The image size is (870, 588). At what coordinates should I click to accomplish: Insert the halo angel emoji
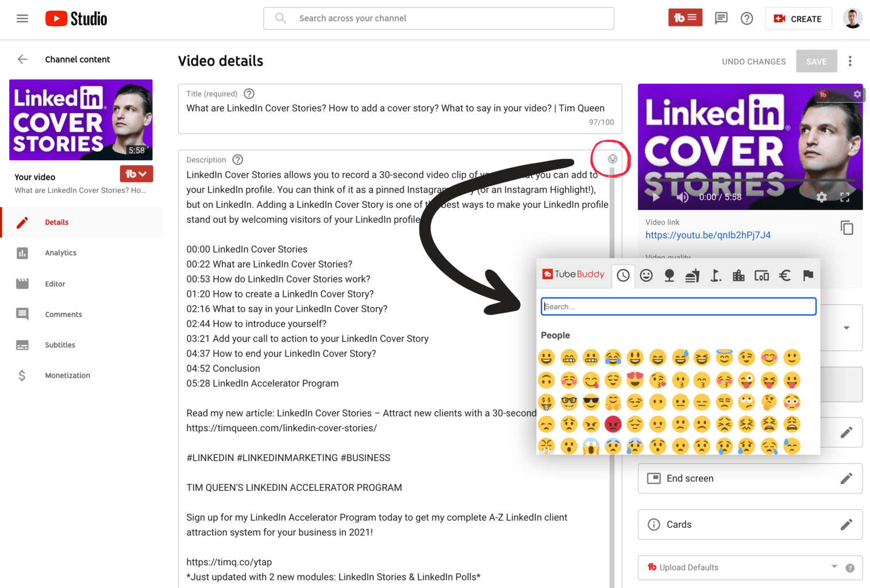pyautogui.click(x=724, y=358)
